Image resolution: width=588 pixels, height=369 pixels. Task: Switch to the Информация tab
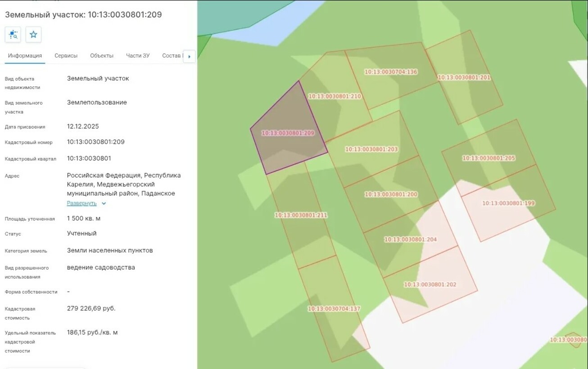[25, 56]
